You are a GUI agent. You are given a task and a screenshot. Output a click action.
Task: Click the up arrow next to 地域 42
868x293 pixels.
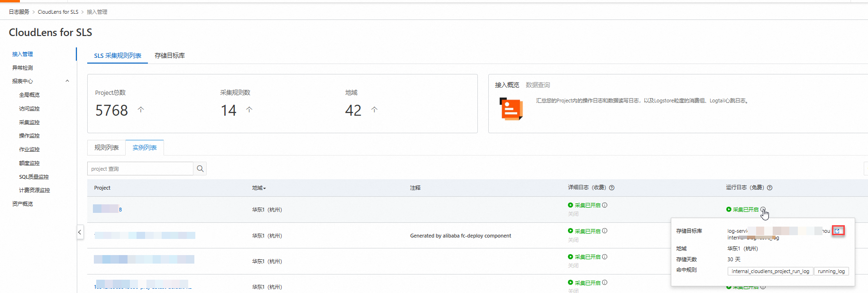pos(375,110)
